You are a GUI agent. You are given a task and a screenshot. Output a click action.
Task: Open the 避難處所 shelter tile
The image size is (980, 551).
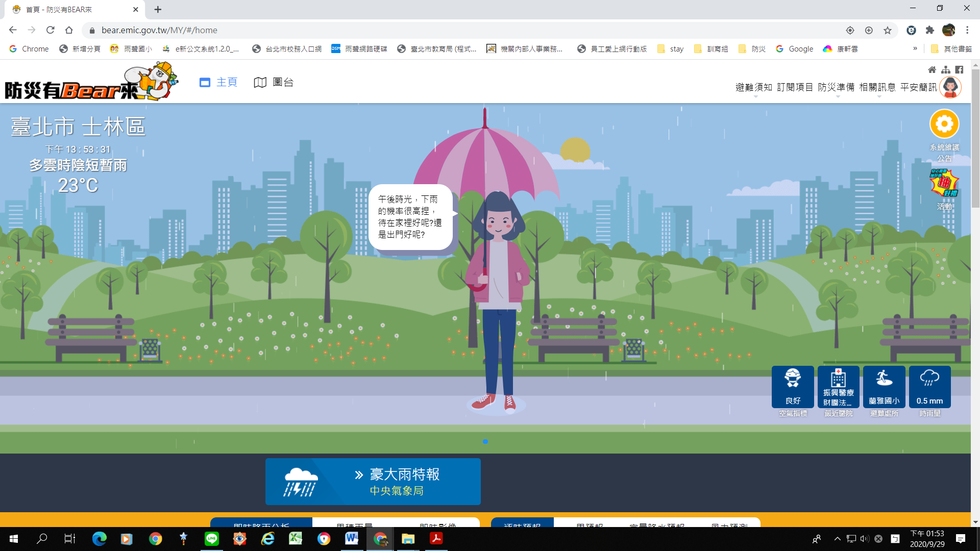point(884,387)
